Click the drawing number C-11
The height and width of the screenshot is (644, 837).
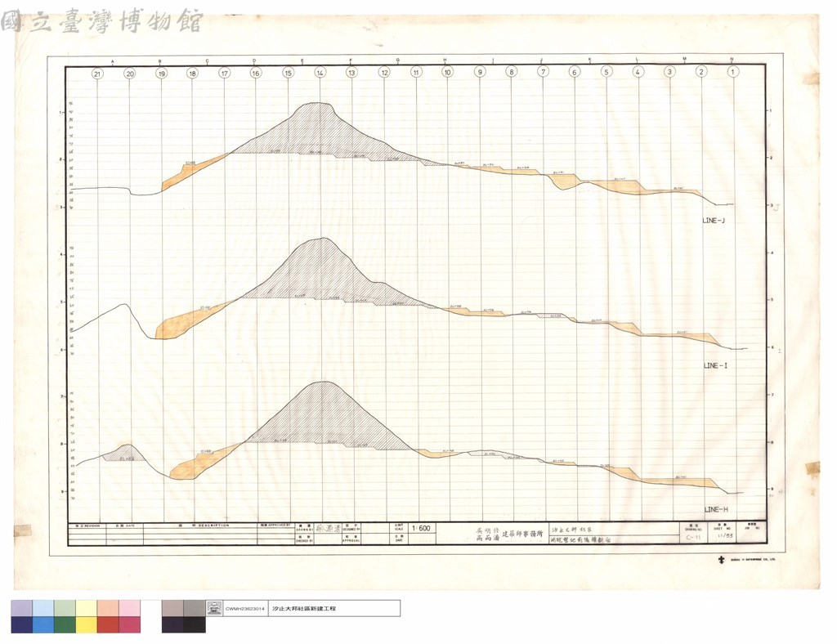[693, 537]
